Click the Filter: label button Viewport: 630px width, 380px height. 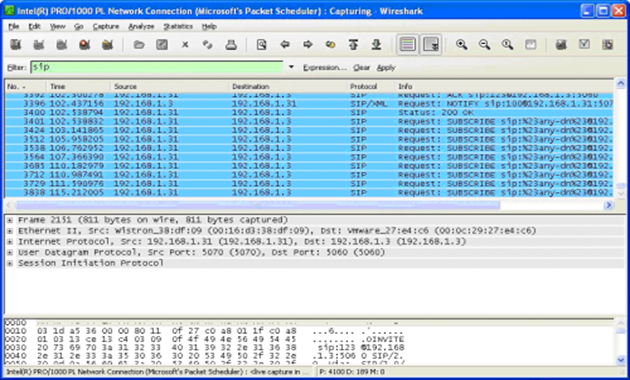click(17, 67)
